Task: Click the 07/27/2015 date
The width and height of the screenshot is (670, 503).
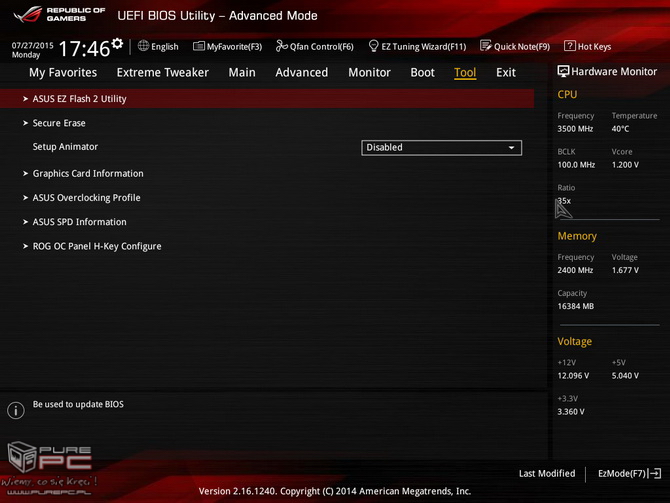Action: pyautogui.click(x=32, y=45)
